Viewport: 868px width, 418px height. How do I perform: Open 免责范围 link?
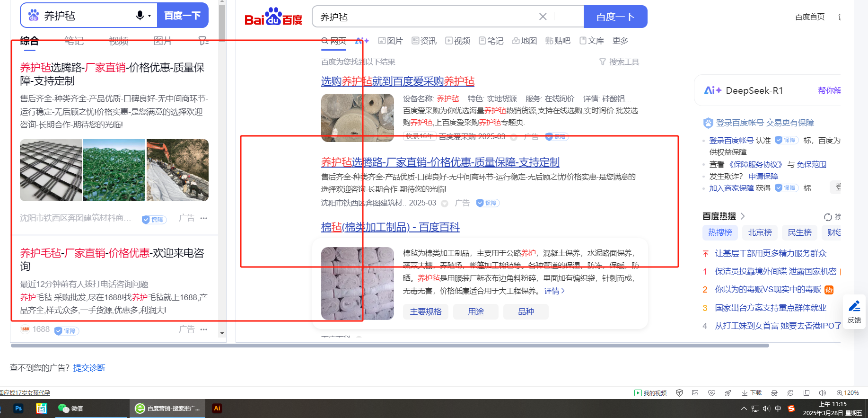(812, 165)
